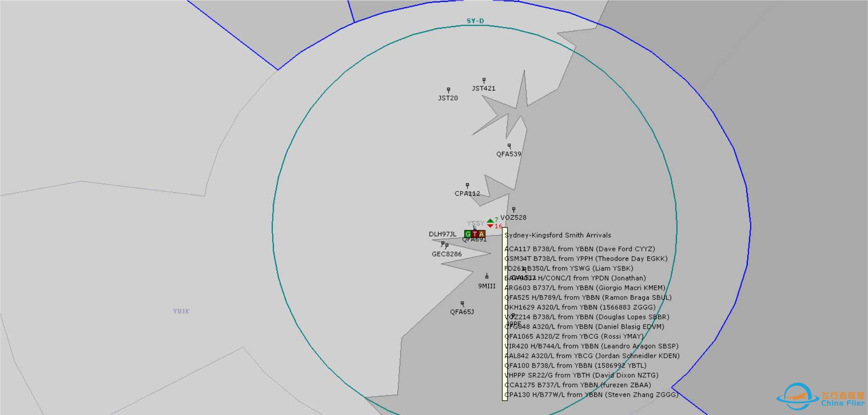
Task: Click the Sydney-Kingsford Smith Arrivals header
Action: [557, 235]
